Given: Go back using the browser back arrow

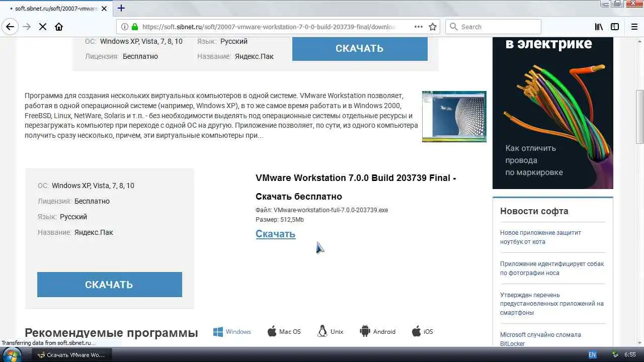Looking at the screenshot, I should tap(10, 27).
